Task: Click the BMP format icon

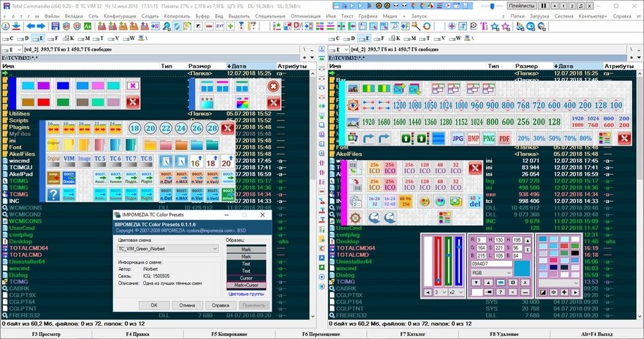Action: (473, 138)
